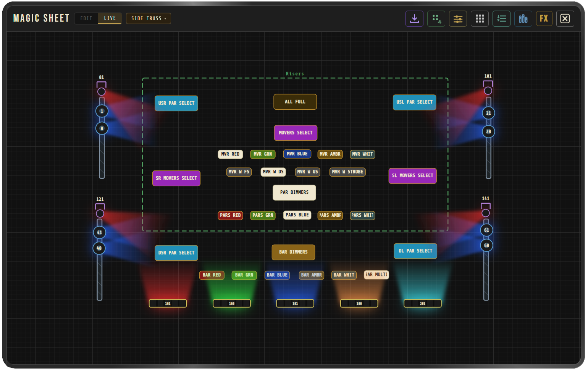Image resolution: width=588 pixels, height=370 pixels.
Task: Click USL PAR SELECT button
Action: 415,102
